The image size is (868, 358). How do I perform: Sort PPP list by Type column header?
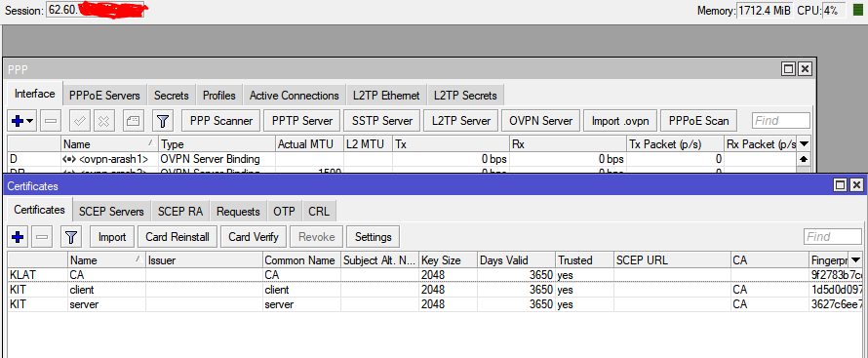click(217, 144)
